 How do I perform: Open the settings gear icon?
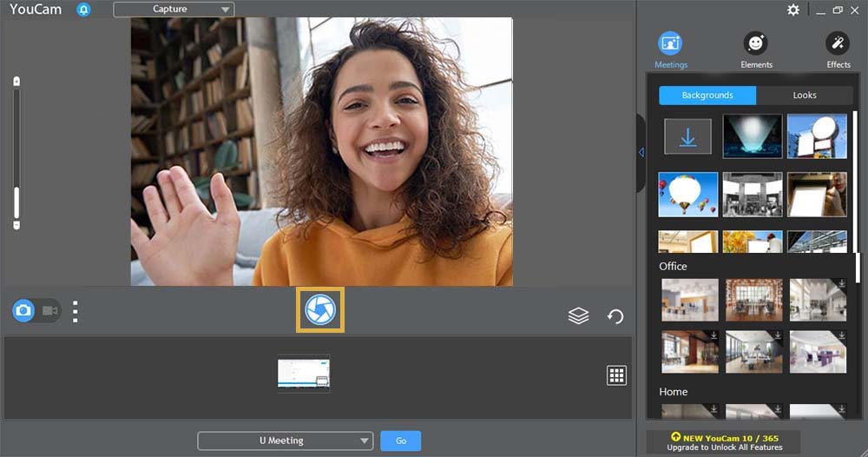tap(792, 10)
